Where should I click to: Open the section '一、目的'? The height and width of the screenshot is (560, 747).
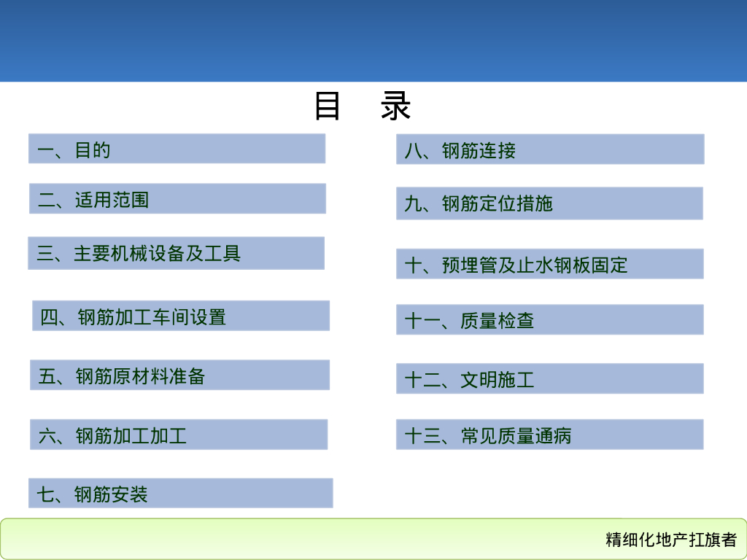pyautogui.click(x=177, y=149)
